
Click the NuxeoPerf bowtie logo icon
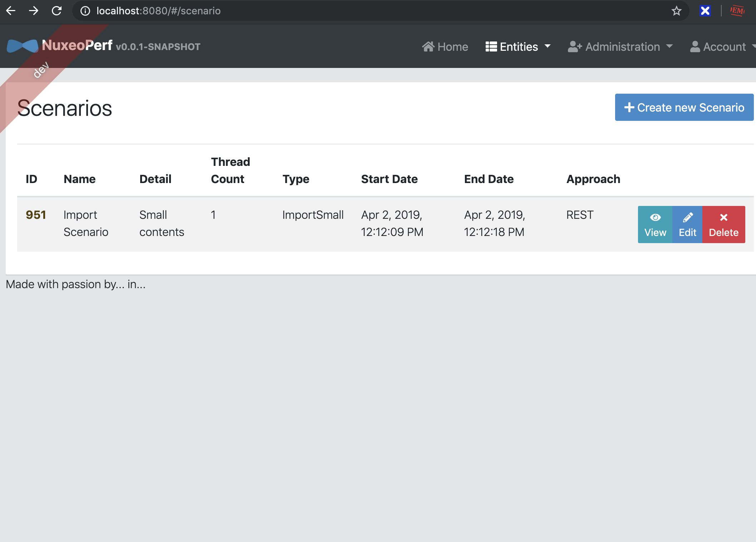(x=22, y=46)
